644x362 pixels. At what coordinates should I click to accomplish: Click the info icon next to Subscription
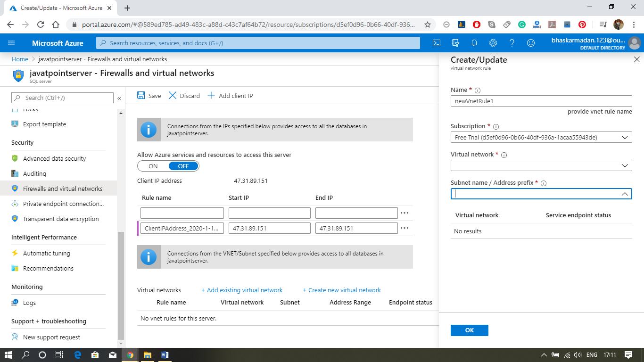click(496, 126)
